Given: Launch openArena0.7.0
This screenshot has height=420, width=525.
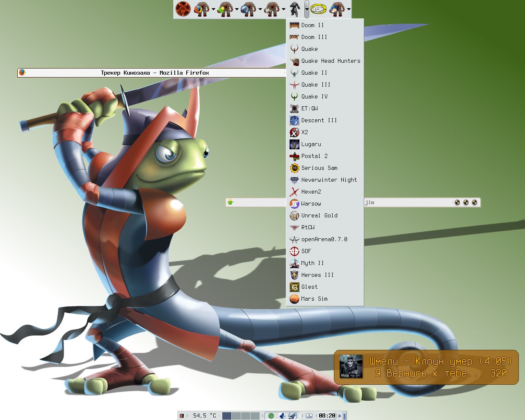Looking at the screenshot, I should click(x=325, y=239).
